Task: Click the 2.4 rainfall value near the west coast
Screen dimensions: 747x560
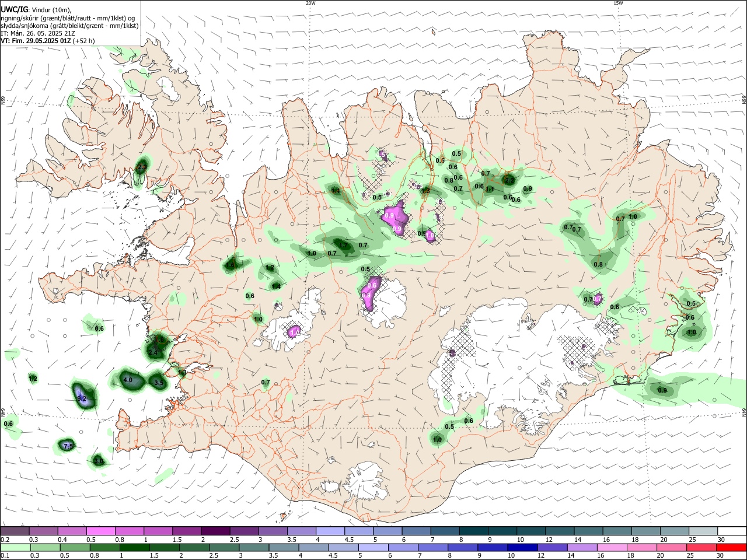Action: (x=153, y=353)
